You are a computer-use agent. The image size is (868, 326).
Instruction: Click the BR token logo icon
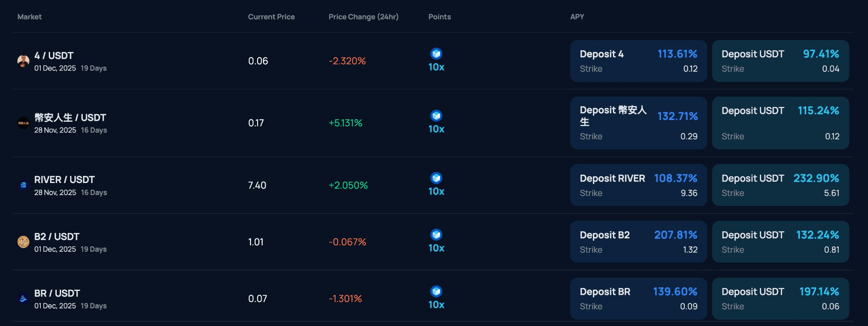point(23,298)
